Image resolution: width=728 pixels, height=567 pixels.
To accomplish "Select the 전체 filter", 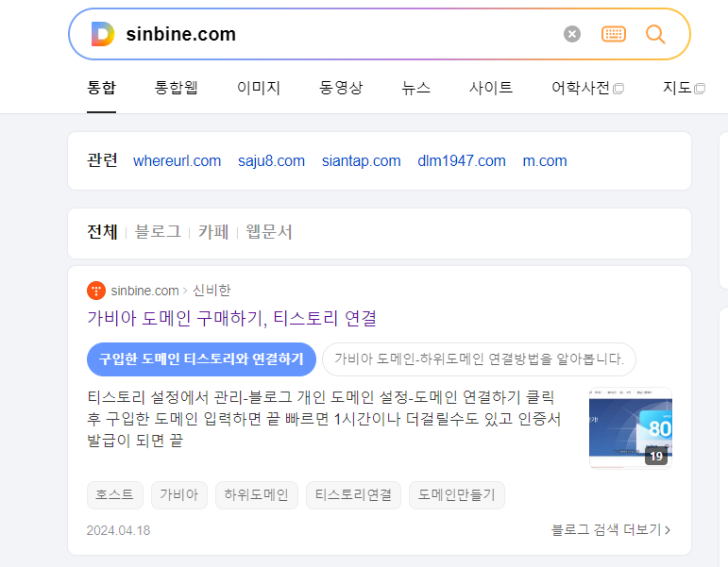I will coord(102,232).
